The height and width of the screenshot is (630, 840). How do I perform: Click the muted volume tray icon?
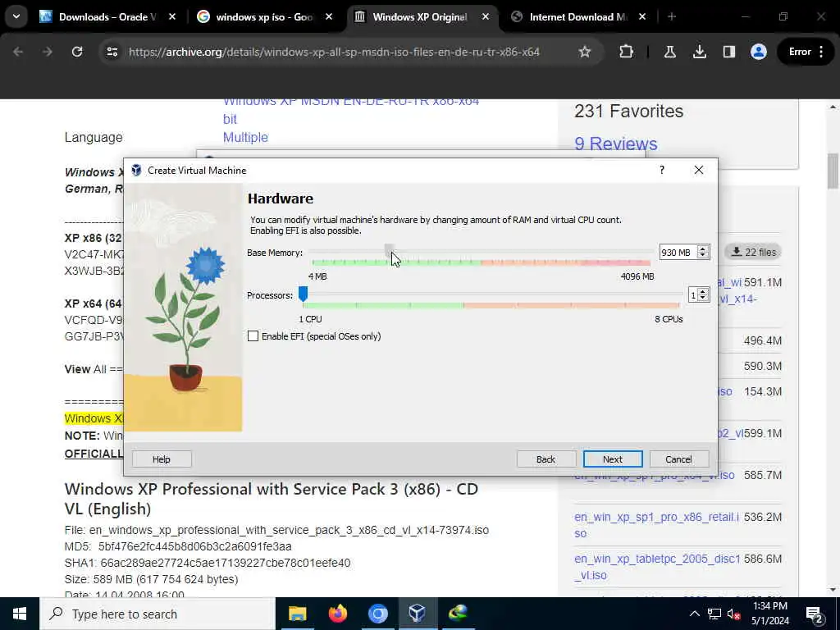pyautogui.click(x=734, y=614)
